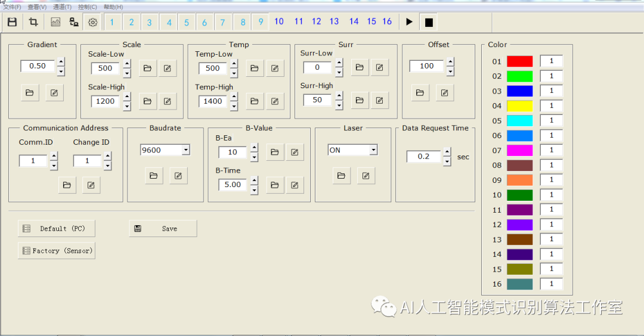Screen dimensions: 644x336
Task: Click the Offset read folder icon
Action: (x=420, y=93)
